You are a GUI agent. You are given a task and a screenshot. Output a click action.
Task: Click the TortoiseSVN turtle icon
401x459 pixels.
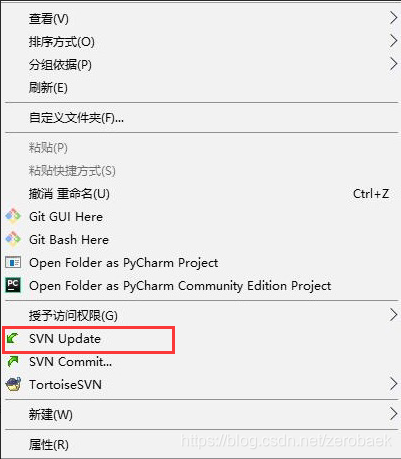[x=13, y=384]
